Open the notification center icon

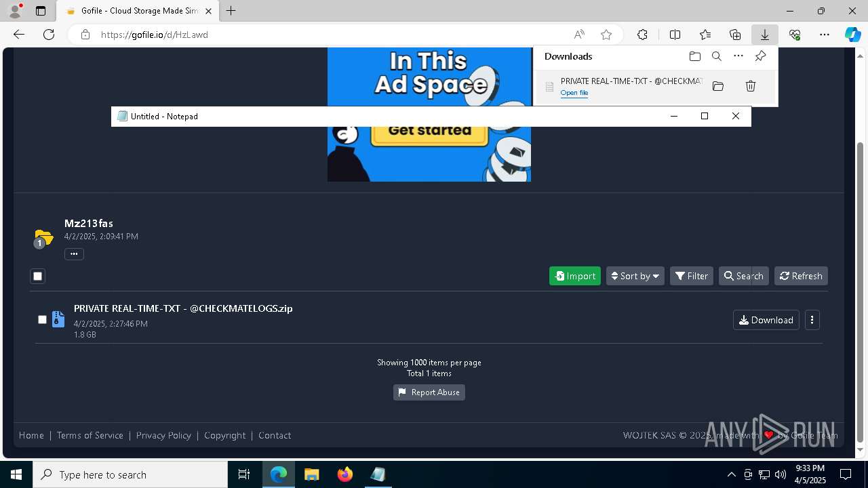(x=846, y=474)
